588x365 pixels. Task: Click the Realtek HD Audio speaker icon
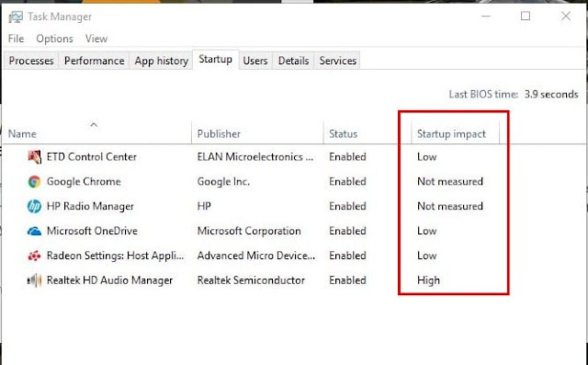[34, 280]
